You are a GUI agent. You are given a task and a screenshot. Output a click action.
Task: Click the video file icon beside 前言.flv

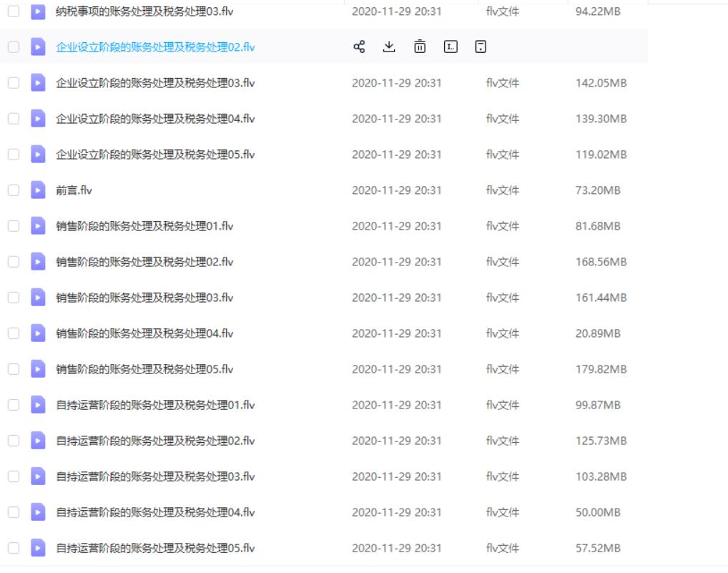tap(38, 190)
